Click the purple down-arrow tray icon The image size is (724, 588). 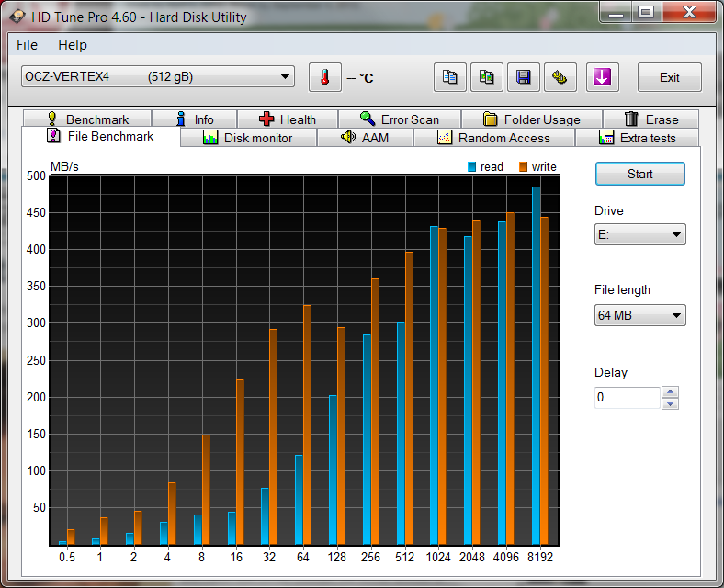[x=602, y=77]
